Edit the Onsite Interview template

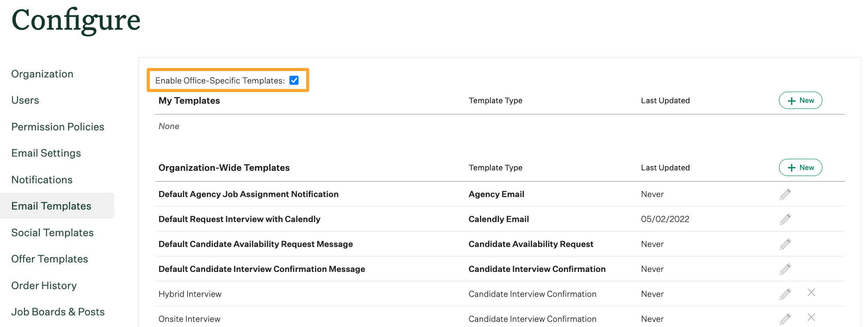784,318
